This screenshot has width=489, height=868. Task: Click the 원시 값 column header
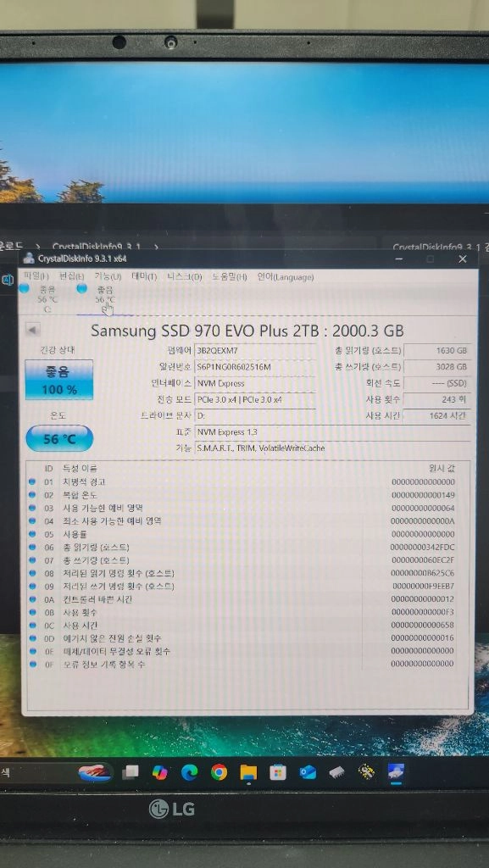coord(442,468)
